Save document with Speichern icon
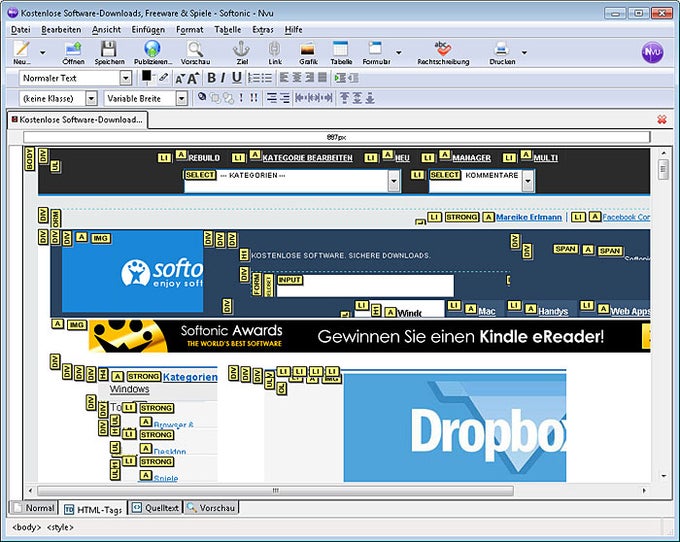Screen dimensions: 680x542 (x=109, y=53)
